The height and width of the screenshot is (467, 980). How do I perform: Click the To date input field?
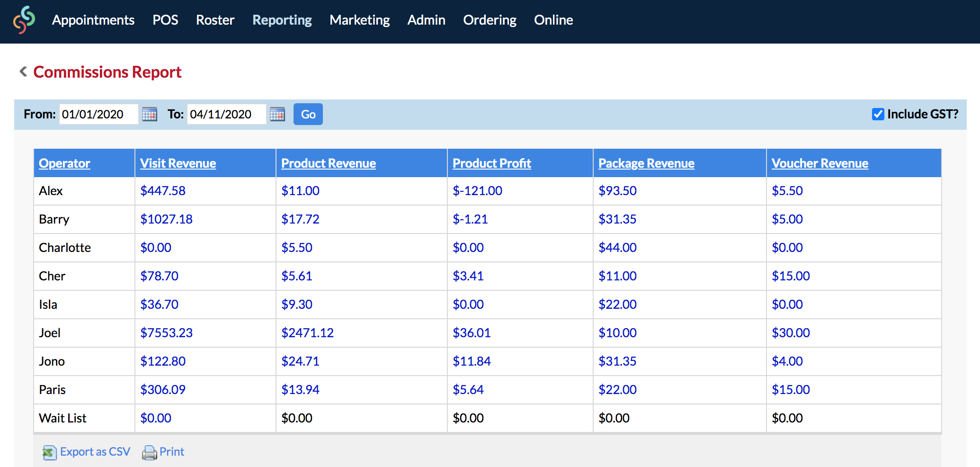(x=226, y=114)
